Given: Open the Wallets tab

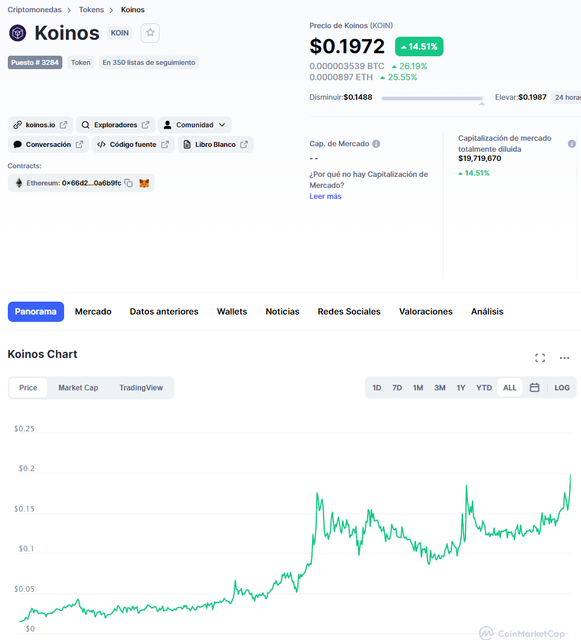Looking at the screenshot, I should pos(232,311).
